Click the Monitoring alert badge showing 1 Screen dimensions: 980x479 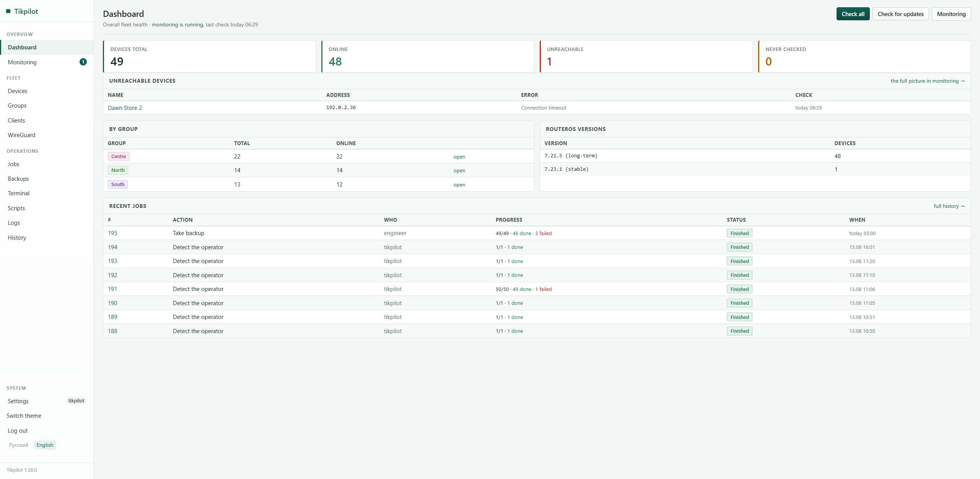[83, 62]
